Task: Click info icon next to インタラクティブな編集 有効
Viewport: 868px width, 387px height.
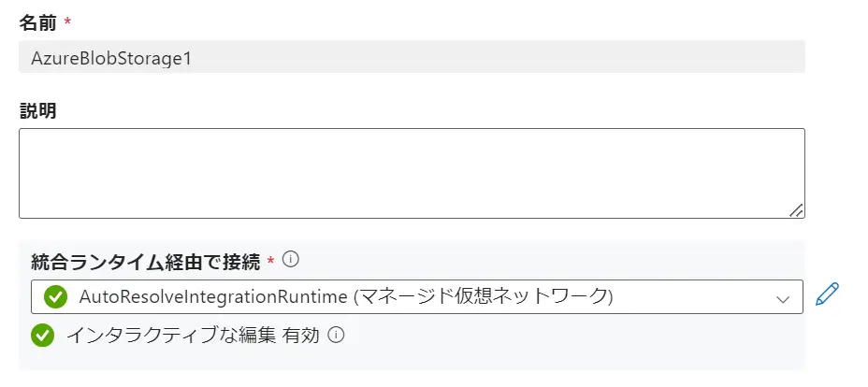Action: pos(336,335)
